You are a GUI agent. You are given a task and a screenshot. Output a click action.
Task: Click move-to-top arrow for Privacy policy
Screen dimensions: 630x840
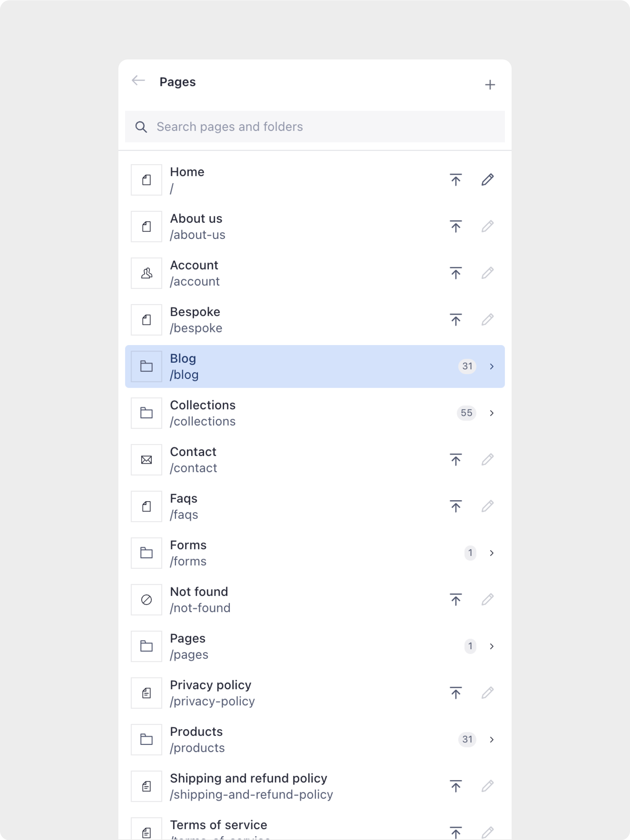click(x=456, y=693)
